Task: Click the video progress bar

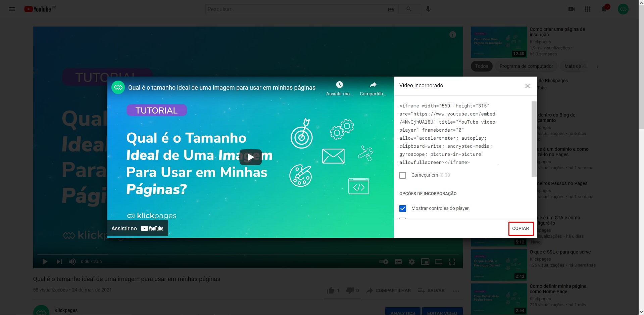Action: point(248,254)
